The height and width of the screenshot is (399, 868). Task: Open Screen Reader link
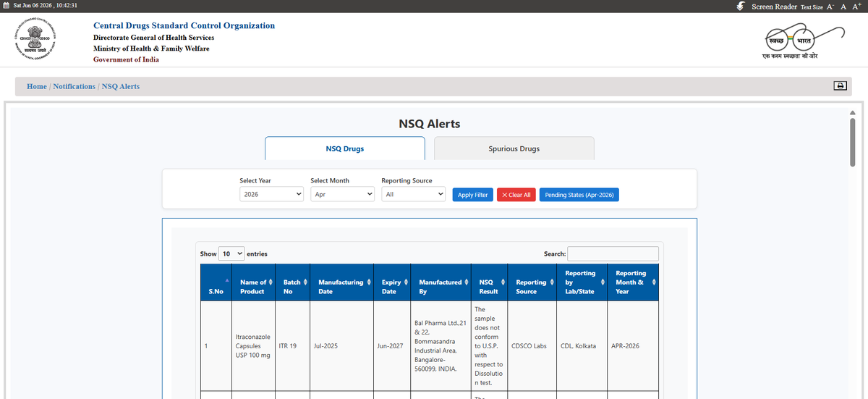pos(774,7)
